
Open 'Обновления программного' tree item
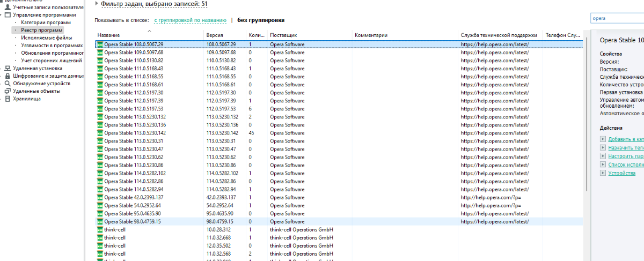point(52,53)
